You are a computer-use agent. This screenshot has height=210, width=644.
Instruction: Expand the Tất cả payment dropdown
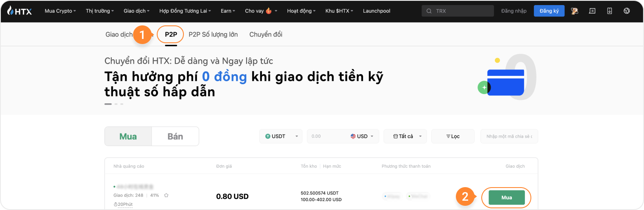[405, 136]
